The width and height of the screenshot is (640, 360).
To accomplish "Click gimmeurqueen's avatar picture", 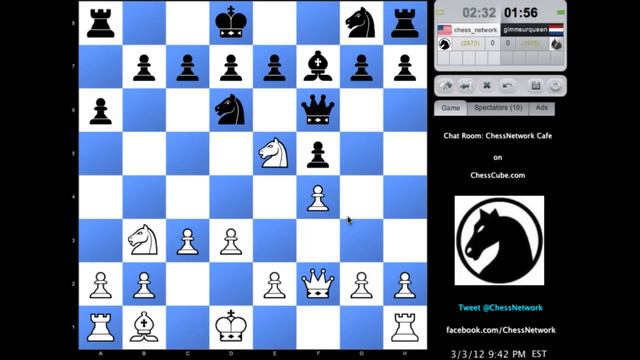I will coord(556,44).
